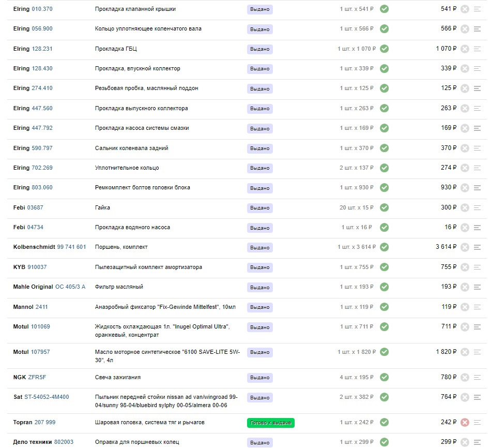Click cancel X icon for Febi 04734
The width and height of the screenshot is (490, 448).
[465, 228]
